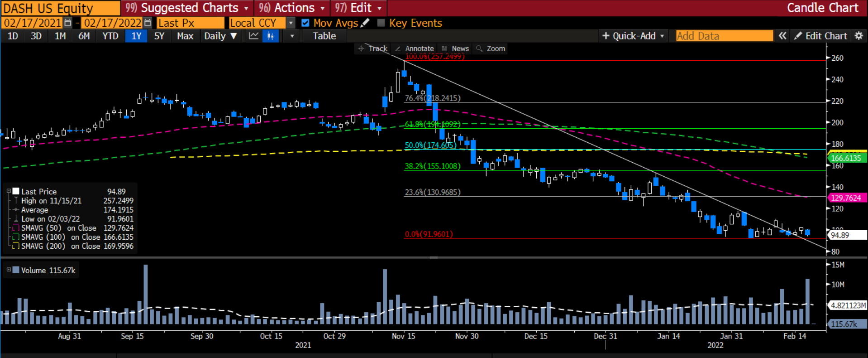Open chart News overlay
This screenshot has height=358, width=868.
click(455, 48)
